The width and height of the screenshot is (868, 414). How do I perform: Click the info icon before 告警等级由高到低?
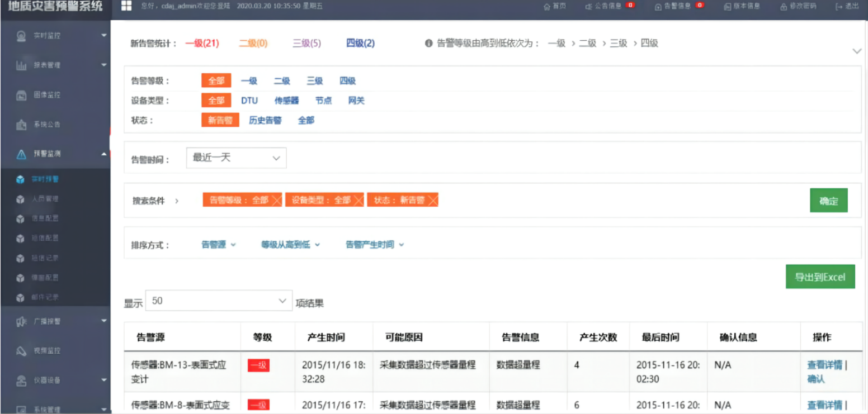[429, 43]
